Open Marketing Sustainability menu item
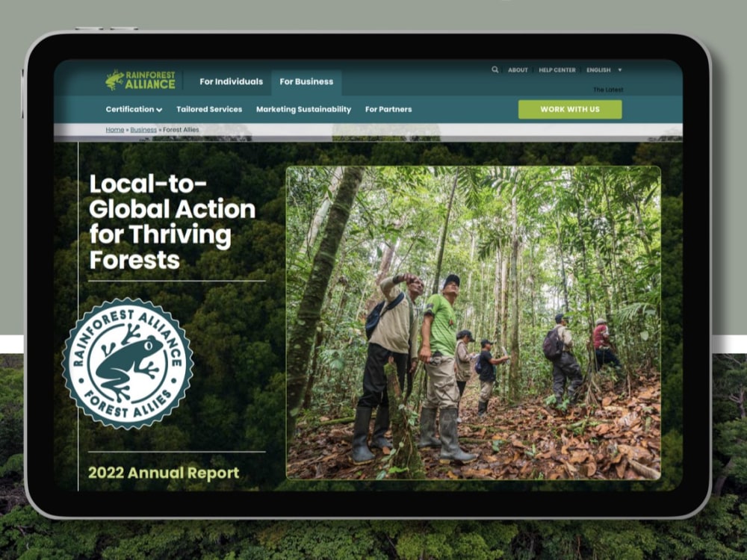Viewport: 747px width, 560px height. click(x=303, y=109)
